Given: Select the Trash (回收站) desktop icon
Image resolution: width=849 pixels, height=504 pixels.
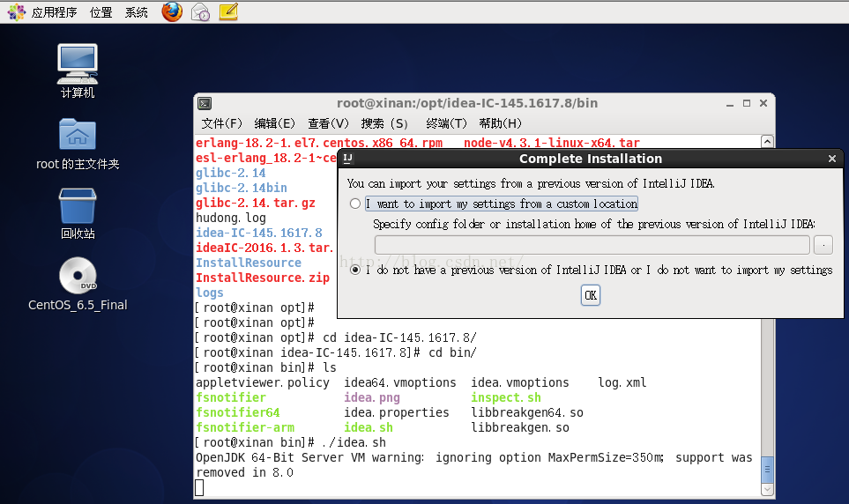Looking at the screenshot, I should [78, 214].
